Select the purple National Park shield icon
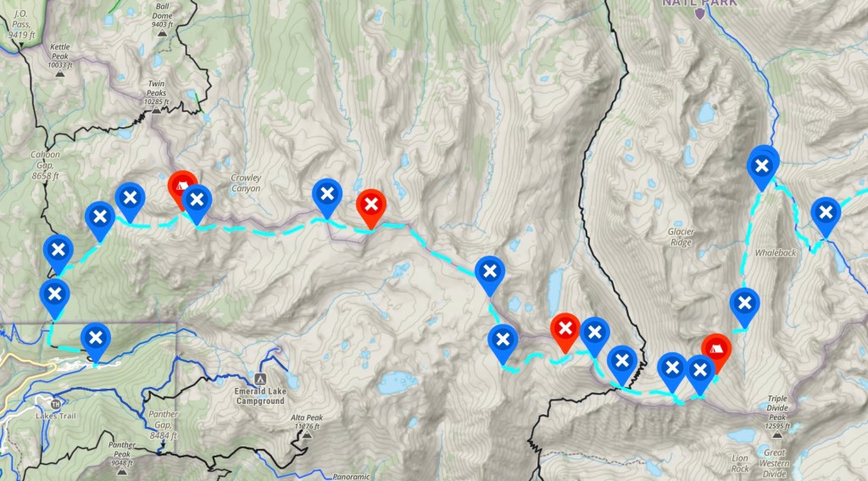Image resolution: width=868 pixels, height=481 pixels. (699, 14)
